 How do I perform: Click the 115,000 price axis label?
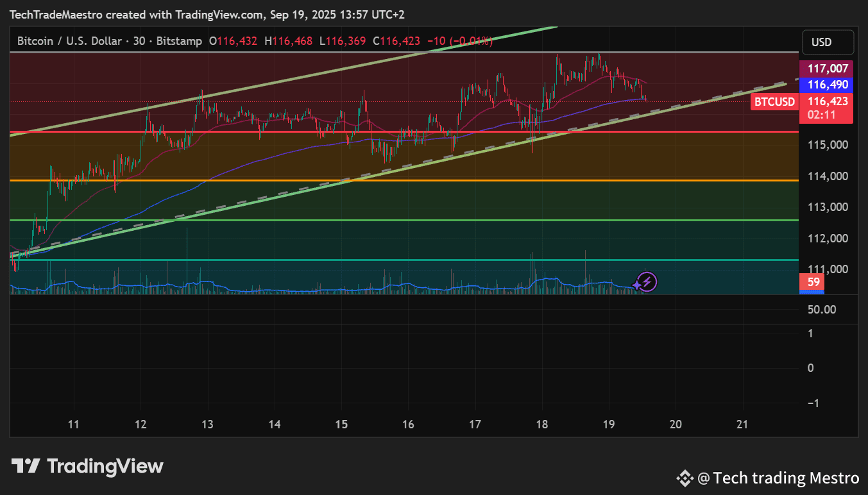click(828, 145)
